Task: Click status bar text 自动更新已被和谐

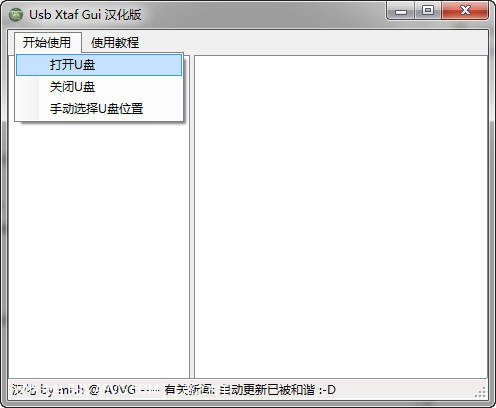Action: tap(267, 390)
